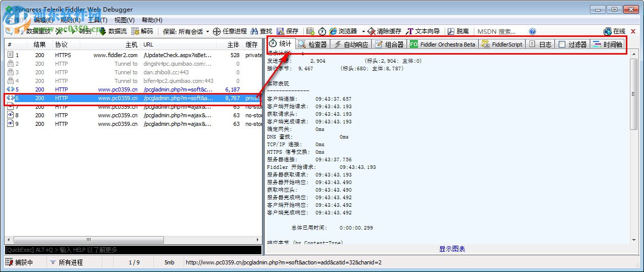Toggle 数据流 (Stream) mode in toolbar
The height and width of the screenshot is (272, 644).
pyautogui.click(x=113, y=31)
